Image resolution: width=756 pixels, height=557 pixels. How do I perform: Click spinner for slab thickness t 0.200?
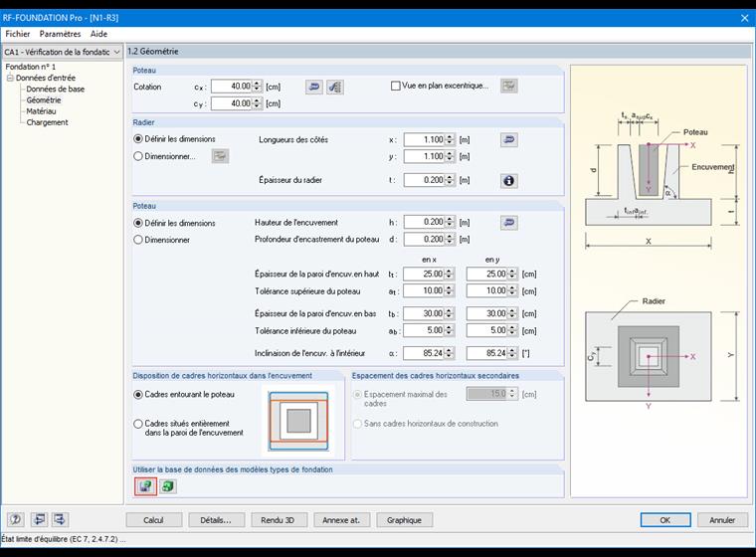(x=450, y=180)
